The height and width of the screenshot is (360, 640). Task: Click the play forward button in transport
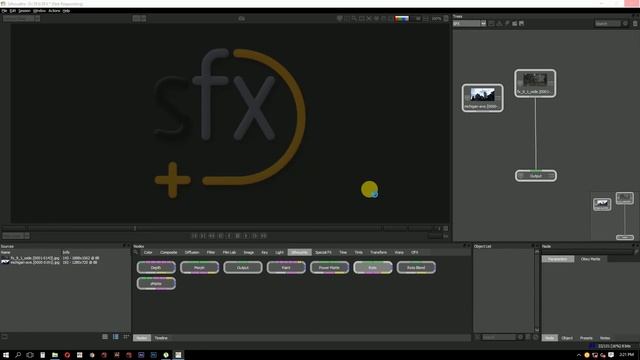coord(246,236)
